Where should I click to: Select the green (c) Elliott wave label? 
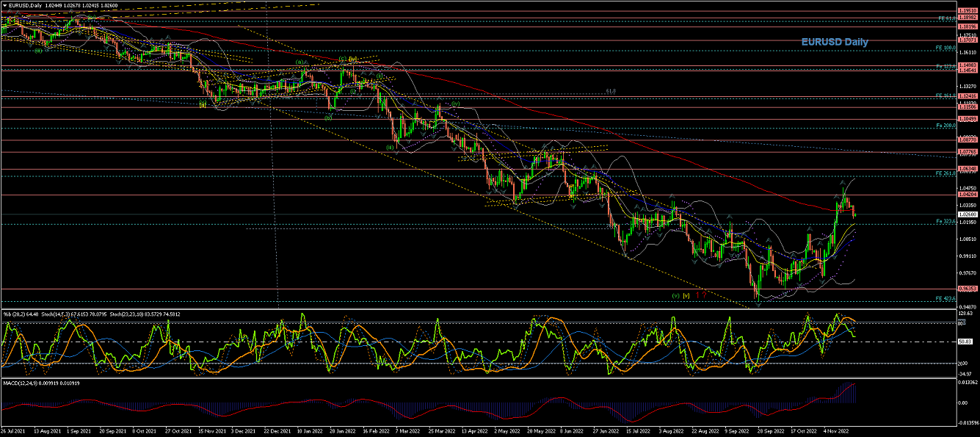(x=342, y=59)
